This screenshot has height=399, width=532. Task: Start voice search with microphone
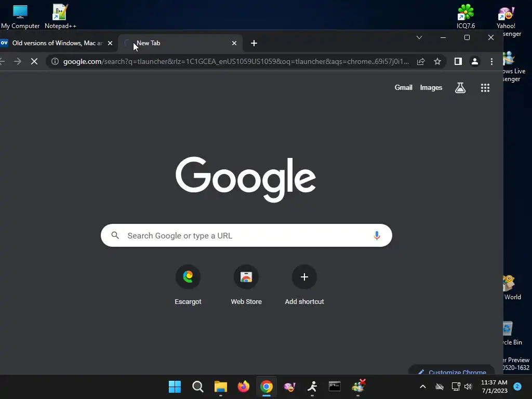tap(377, 235)
